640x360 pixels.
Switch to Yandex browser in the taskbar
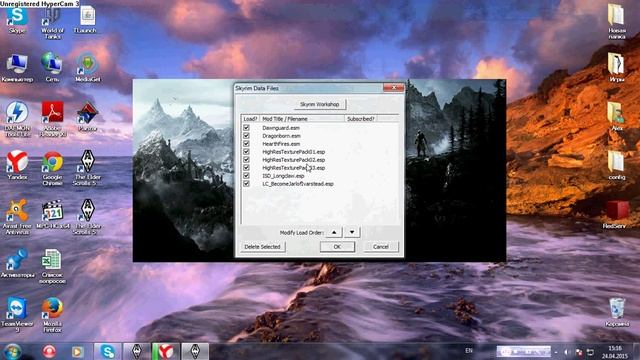coord(165,351)
